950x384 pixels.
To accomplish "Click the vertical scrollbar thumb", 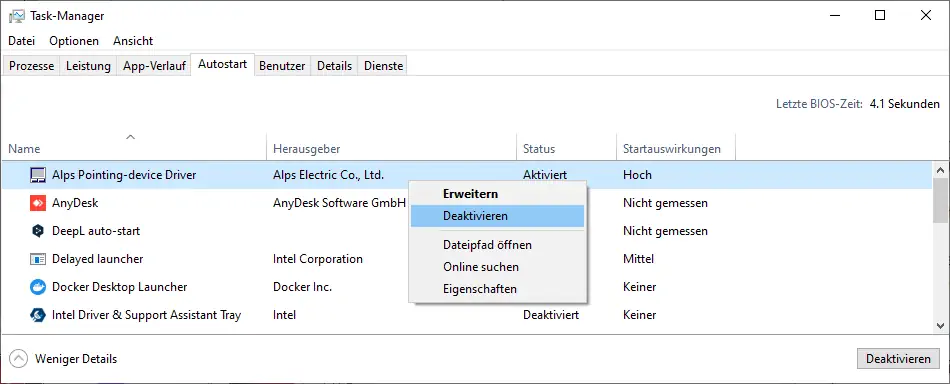I will point(940,200).
